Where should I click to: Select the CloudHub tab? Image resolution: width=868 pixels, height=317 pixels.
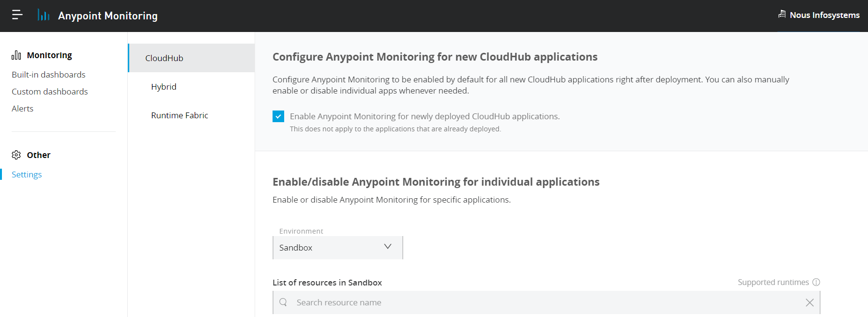tap(192, 58)
